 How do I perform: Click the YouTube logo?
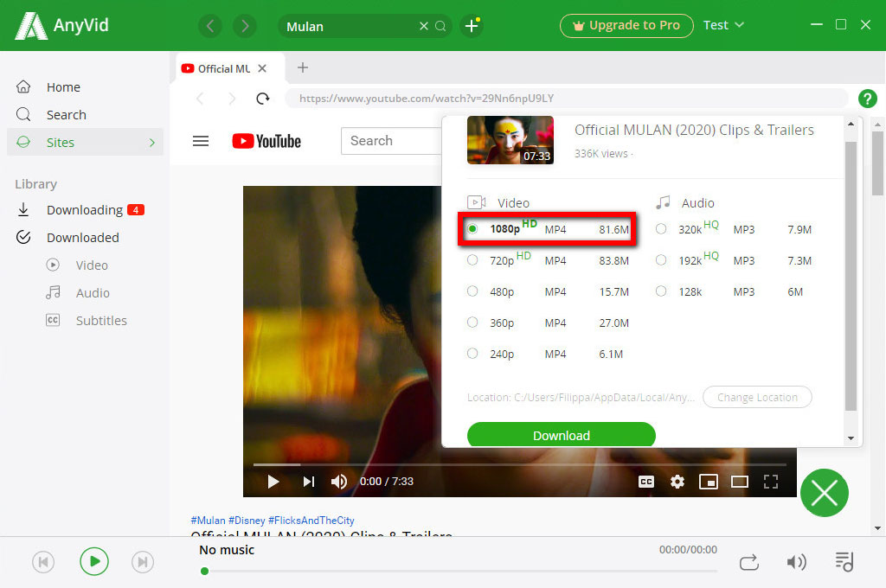coord(266,141)
